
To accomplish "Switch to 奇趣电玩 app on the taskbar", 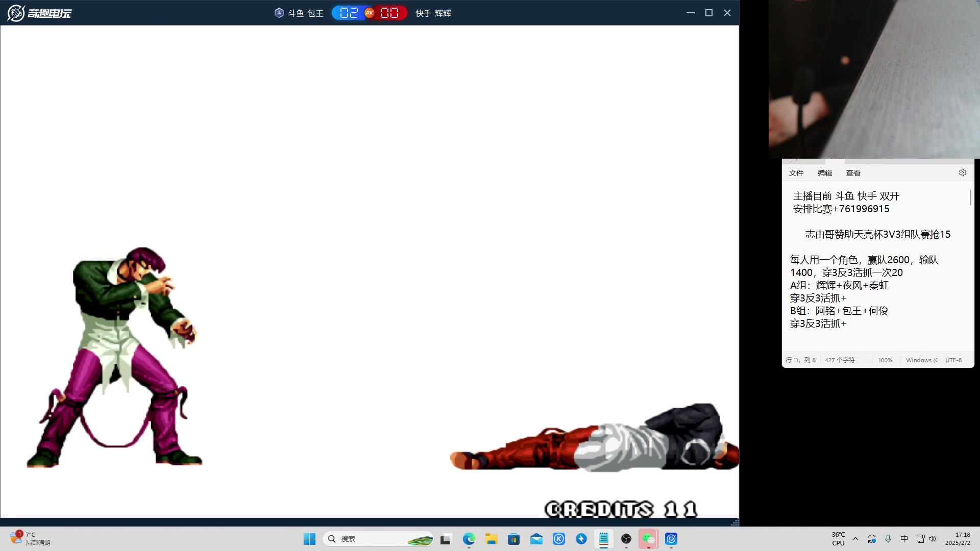I will pyautogui.click(x=671, y=539).
